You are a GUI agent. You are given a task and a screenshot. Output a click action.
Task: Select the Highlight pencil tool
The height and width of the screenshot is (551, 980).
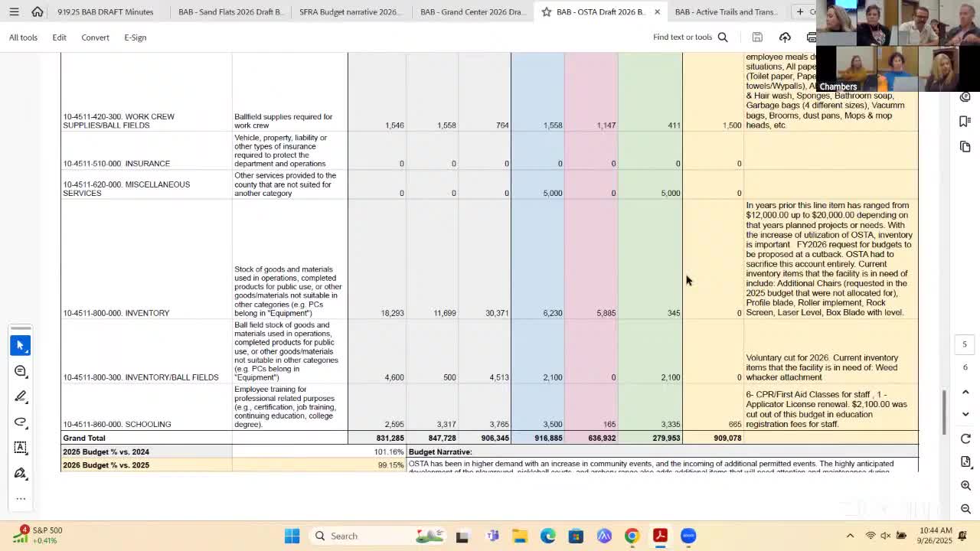click(x=21, y=396)
